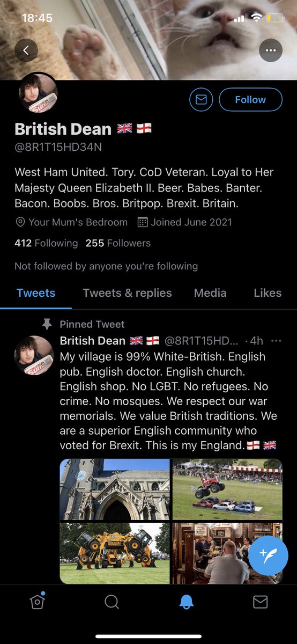Open direct message envelope beside Follow
This screenshot has height=644, width=297.
pos(201,100)
